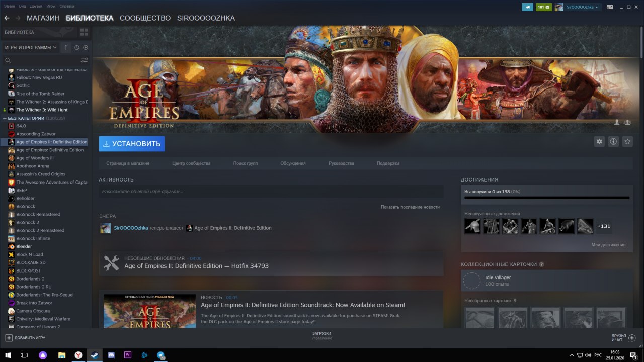Open the Soundtrack Now Available news headline
The height and width of the screenshot is (362, 644).
tap(303, 305)
